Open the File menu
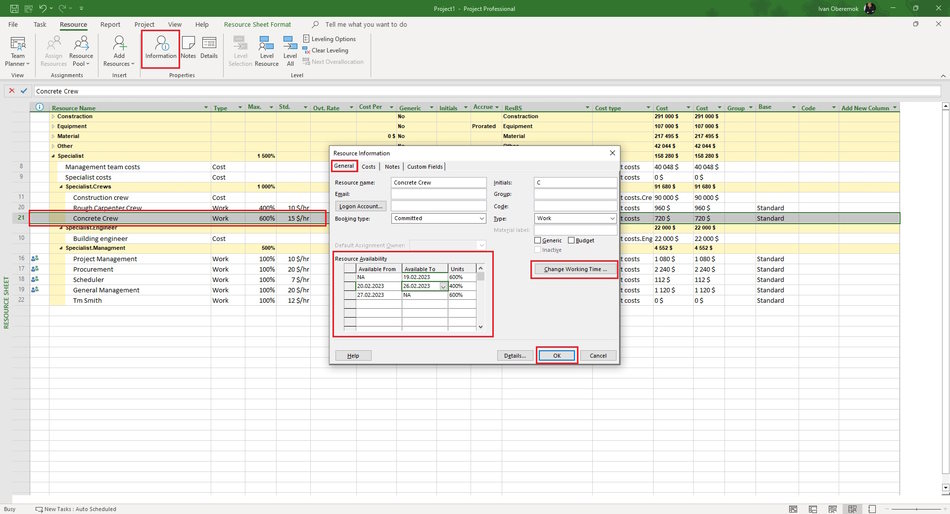Screen dimensions: 950x514 tap(13, 24)
